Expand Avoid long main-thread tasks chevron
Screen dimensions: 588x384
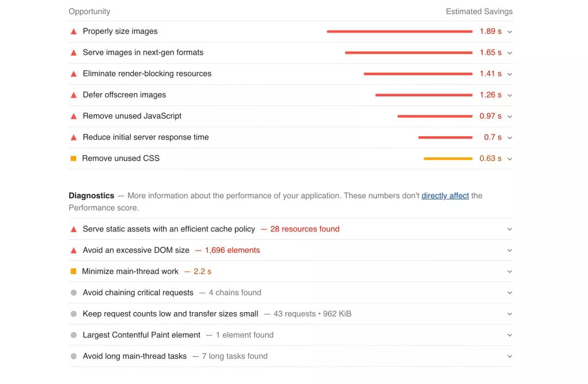510,357
